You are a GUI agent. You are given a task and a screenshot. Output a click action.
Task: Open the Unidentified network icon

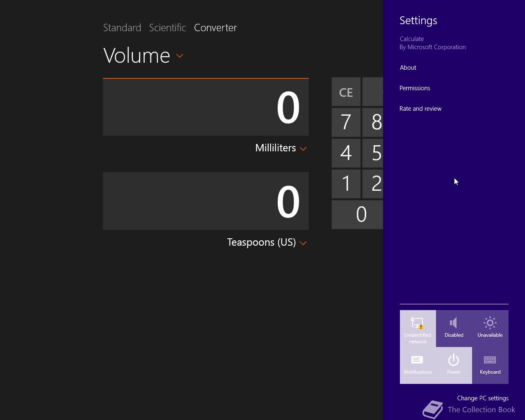click(418, 329)
